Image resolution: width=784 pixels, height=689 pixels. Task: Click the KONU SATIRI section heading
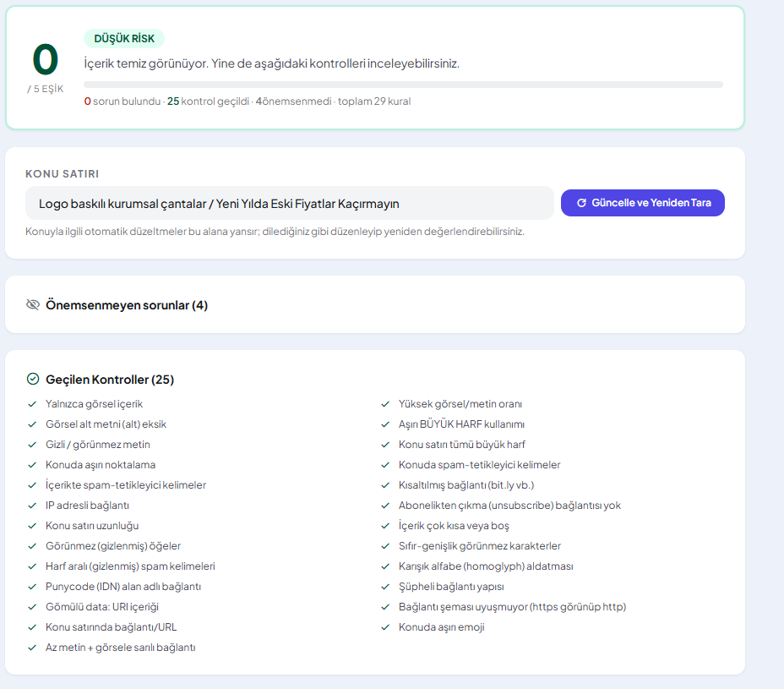pyautogui.click(x=62, y=173)
